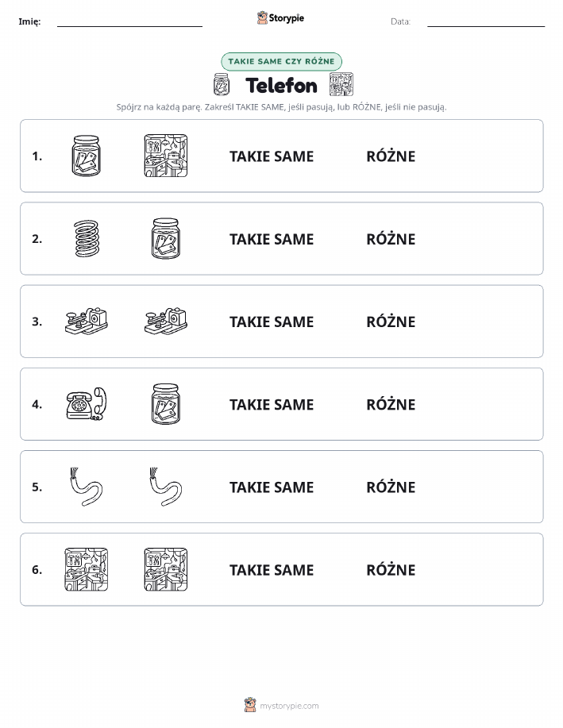Image resolution: width=563 pixels, height=728 pixels.
Task: Click the right cable wire icon in row 5
Action: (166, 487)
